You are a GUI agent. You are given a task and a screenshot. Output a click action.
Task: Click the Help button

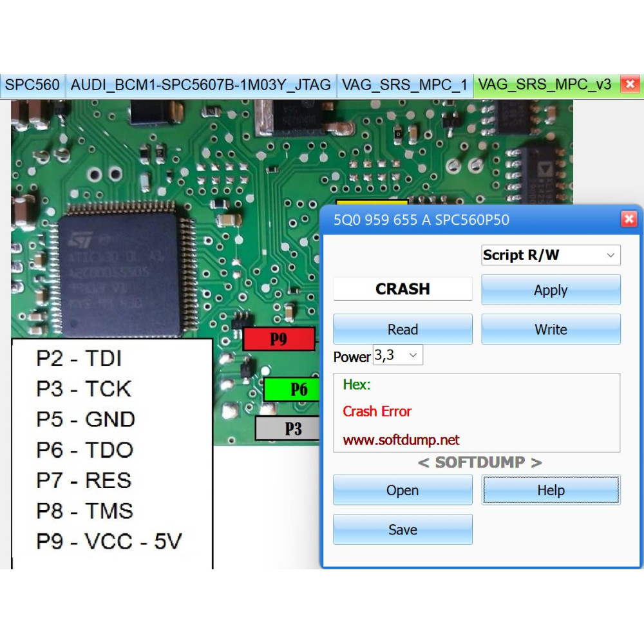(551, 490)
